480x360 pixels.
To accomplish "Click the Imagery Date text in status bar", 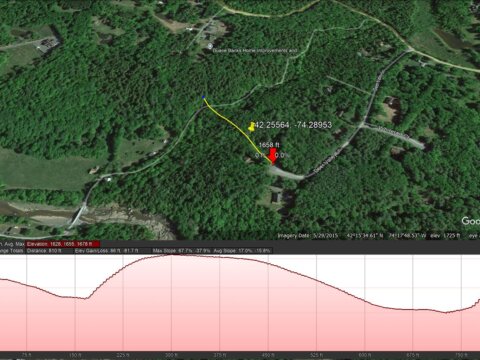I will point(308,236).
